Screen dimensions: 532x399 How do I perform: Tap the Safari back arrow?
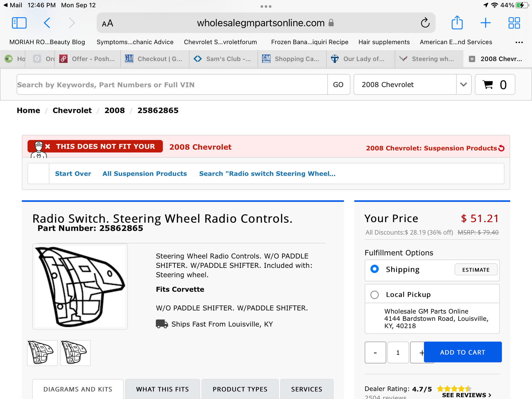click(47, 23)
